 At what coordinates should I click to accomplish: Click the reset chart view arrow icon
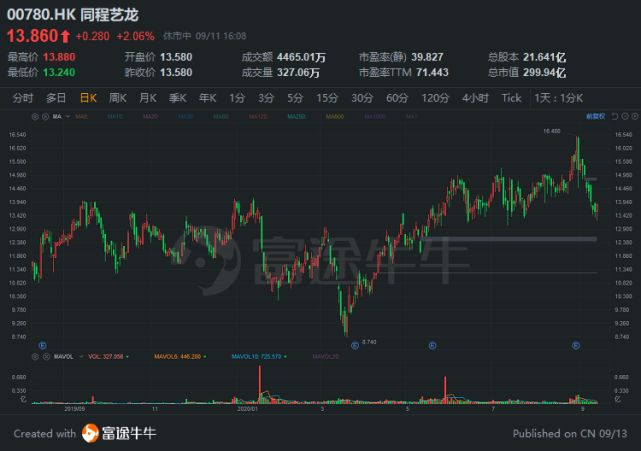pyautogui.click(x=615, y=117)
